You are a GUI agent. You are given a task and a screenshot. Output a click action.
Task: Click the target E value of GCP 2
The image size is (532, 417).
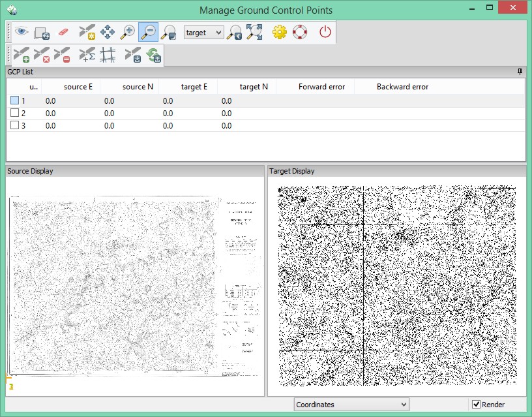coord(168,113)
